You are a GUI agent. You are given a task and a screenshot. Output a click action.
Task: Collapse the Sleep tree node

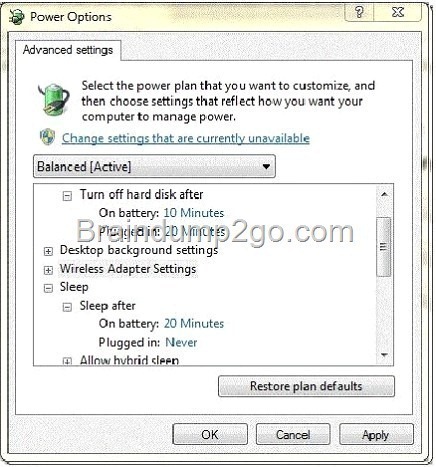click(x=48, y=288)
